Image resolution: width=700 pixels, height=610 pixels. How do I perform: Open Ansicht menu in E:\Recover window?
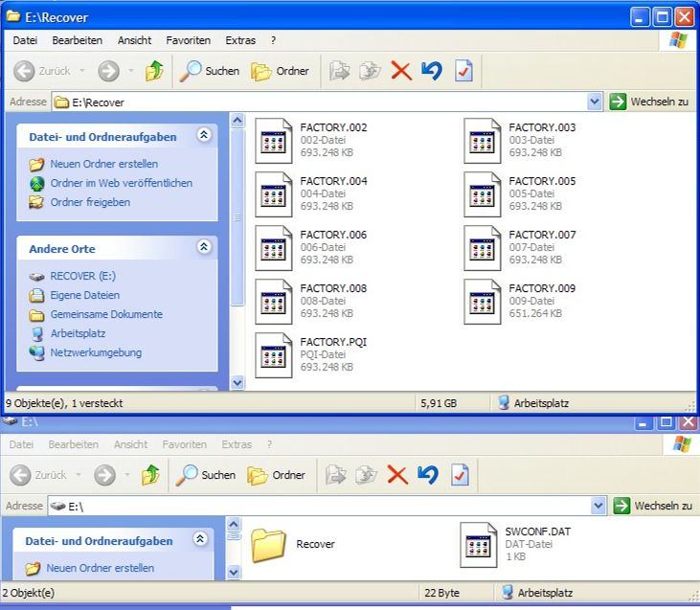[x=134, y=40]
